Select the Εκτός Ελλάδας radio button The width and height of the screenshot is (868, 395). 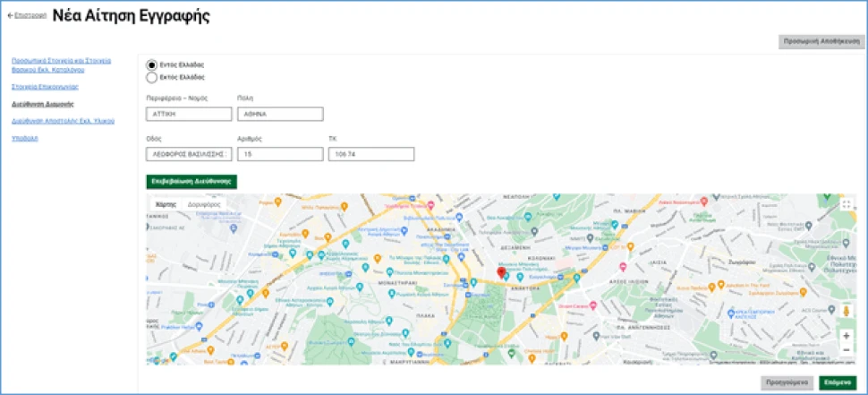151,78
